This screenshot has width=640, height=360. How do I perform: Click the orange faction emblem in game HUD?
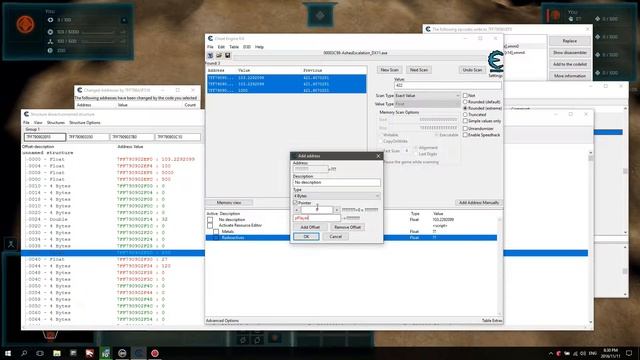pyautogui.click(x=25, y=24)
